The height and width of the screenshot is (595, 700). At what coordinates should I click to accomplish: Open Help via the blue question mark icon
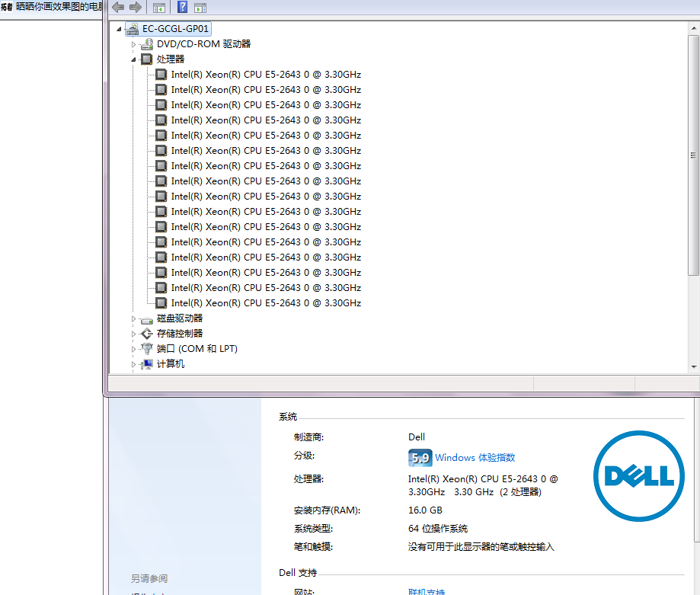click(182, 7)
